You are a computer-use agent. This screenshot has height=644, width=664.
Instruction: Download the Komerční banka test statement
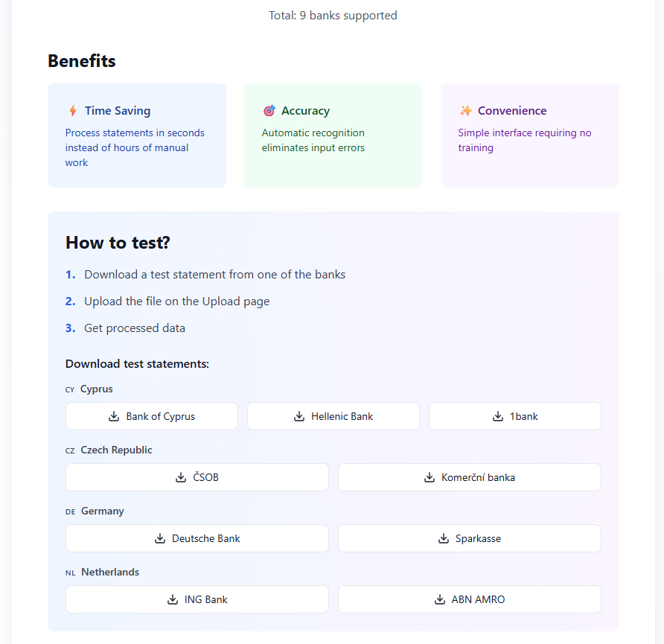[469, 477]
